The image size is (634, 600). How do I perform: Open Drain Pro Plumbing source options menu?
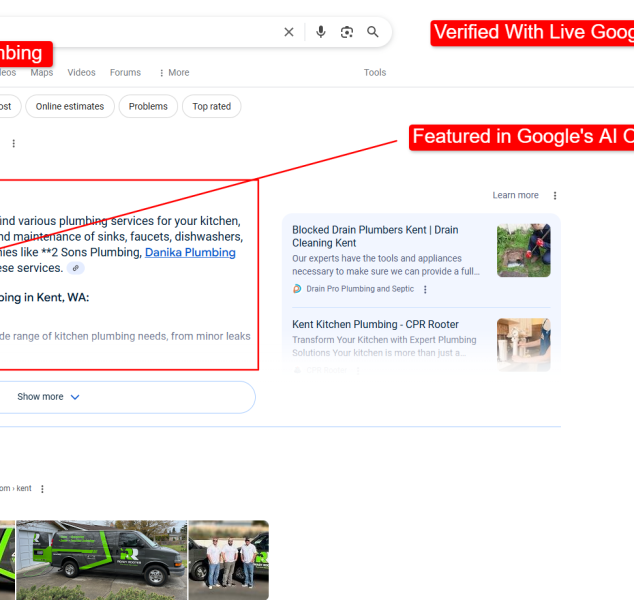tap(425, 289)
